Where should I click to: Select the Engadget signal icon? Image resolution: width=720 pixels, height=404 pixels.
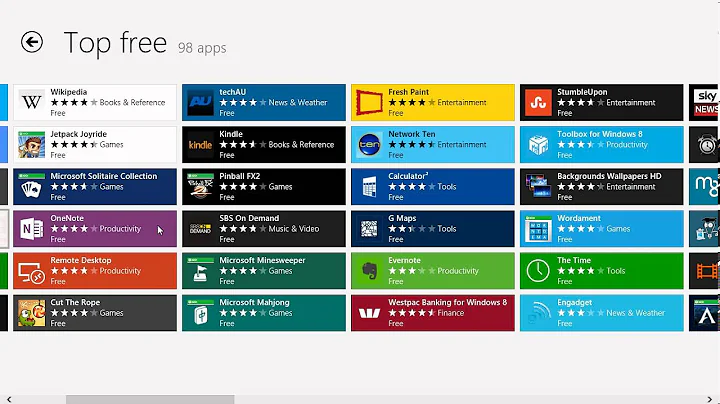click(539, 313)
